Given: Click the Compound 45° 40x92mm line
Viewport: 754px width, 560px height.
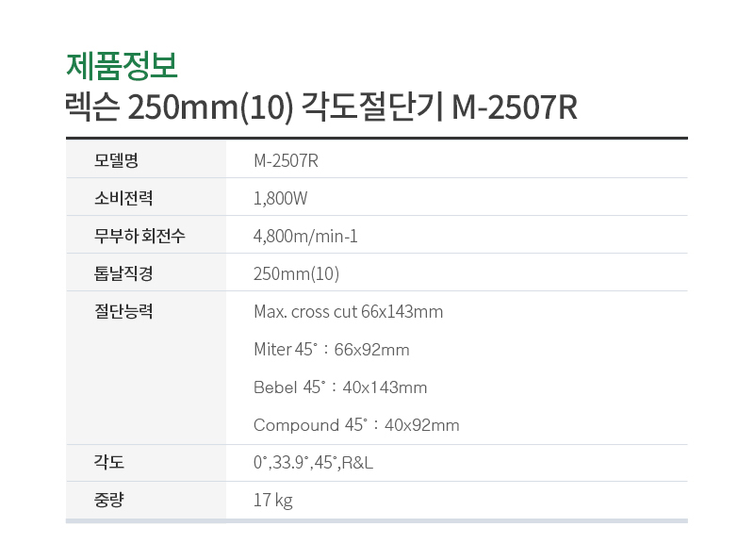Looking at the screenshot, I should (x=356, y=425).
